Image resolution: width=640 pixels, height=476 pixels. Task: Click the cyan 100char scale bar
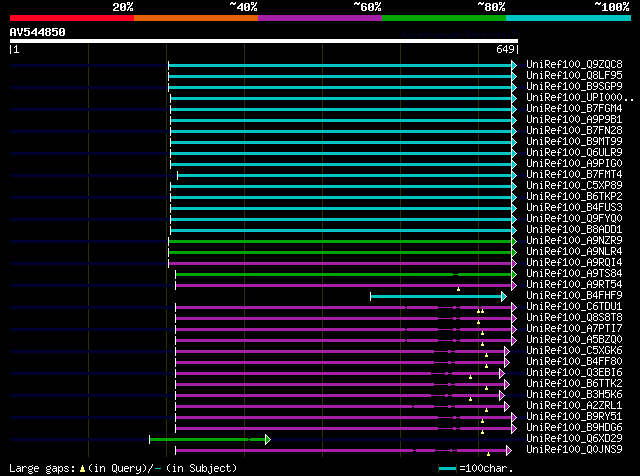coord(447,469)
